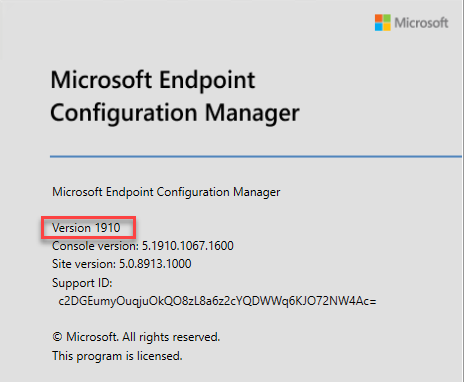The image size is (464, 382).
Task: Click the gray Microsoft wordmark text
Action: 421,23
